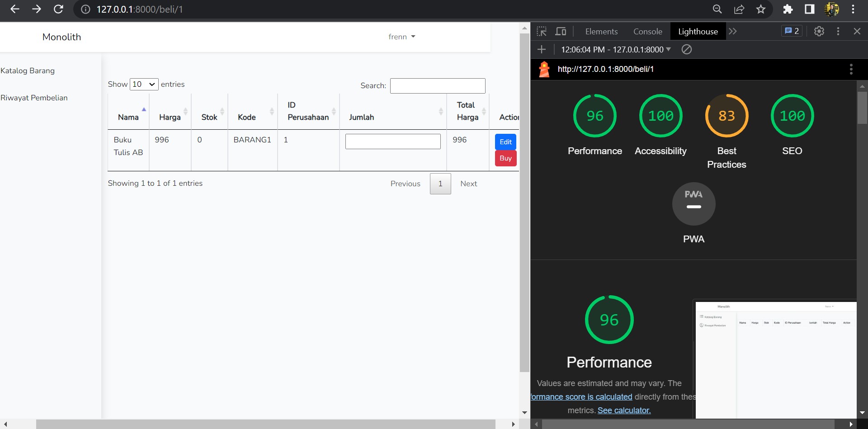Image resolution: width=868 pixels, height=429 pixels.
Task: Click the webpage vertical scrollbar
Action: point(524,203)
